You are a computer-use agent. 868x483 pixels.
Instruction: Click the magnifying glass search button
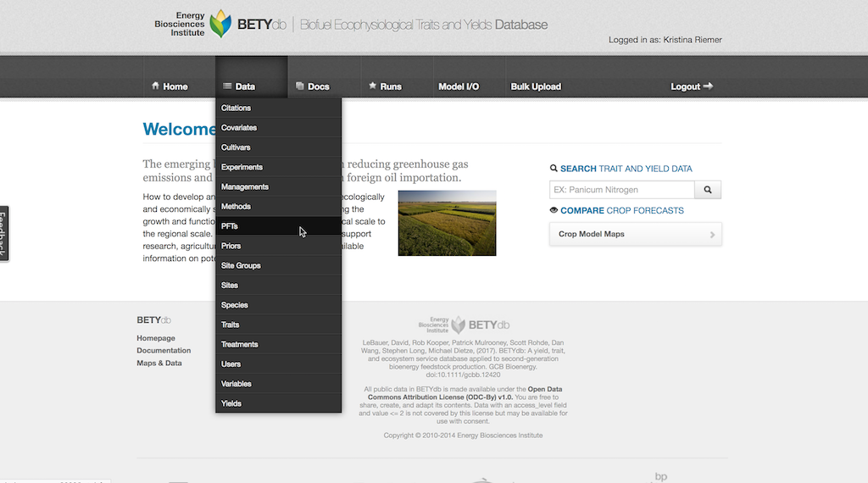click(x=708, y=190)
